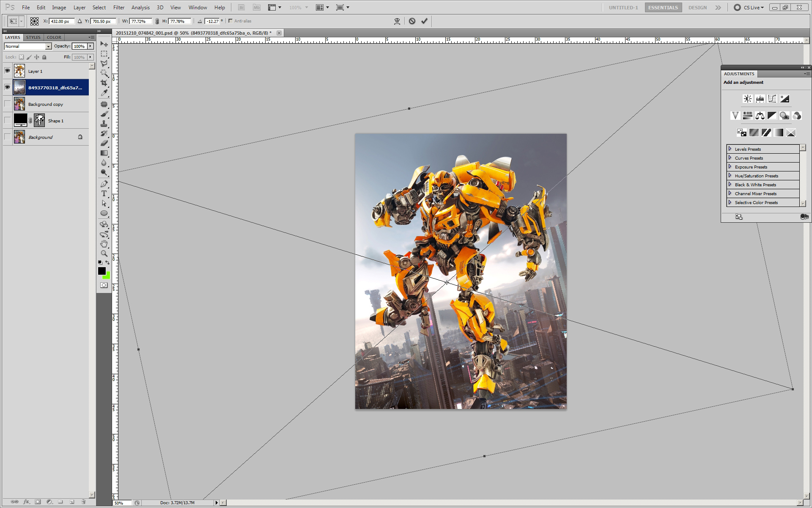Select the Clone Stamp tool
Viewport: 812px width, 508px height.
tap(104, 124)
